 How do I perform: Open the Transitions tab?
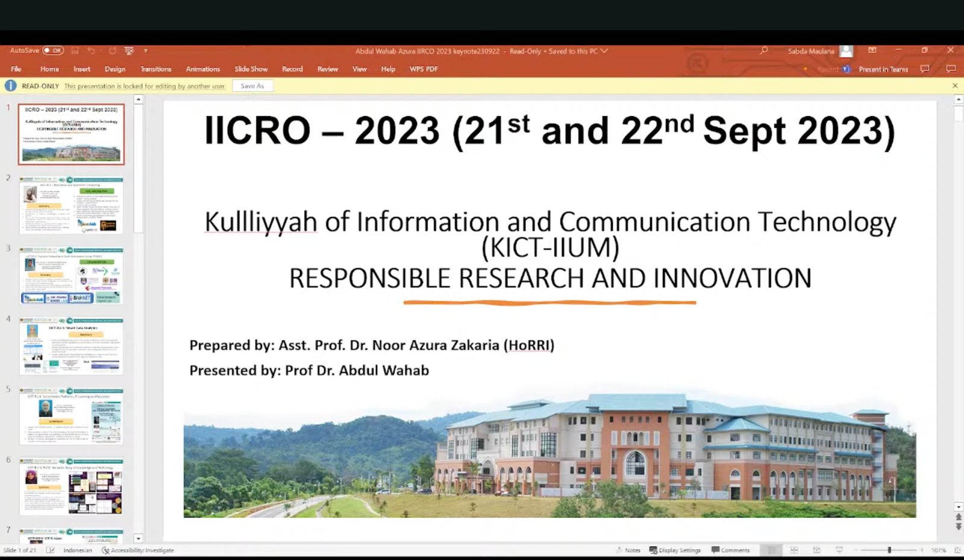pyautogui.click(x=155, y=69)
